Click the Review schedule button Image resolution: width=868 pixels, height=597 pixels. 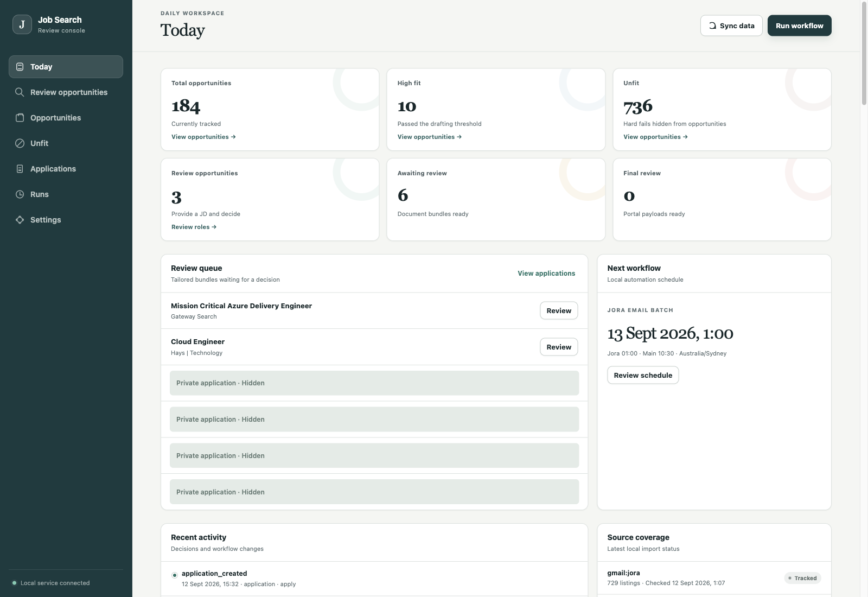(x=643, y=375)
